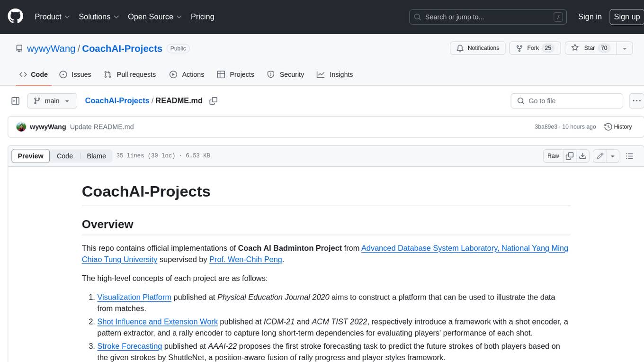Expand the Solutions menu
The height and width of the screenshot is (362, 644).
(x=99, y=17)
